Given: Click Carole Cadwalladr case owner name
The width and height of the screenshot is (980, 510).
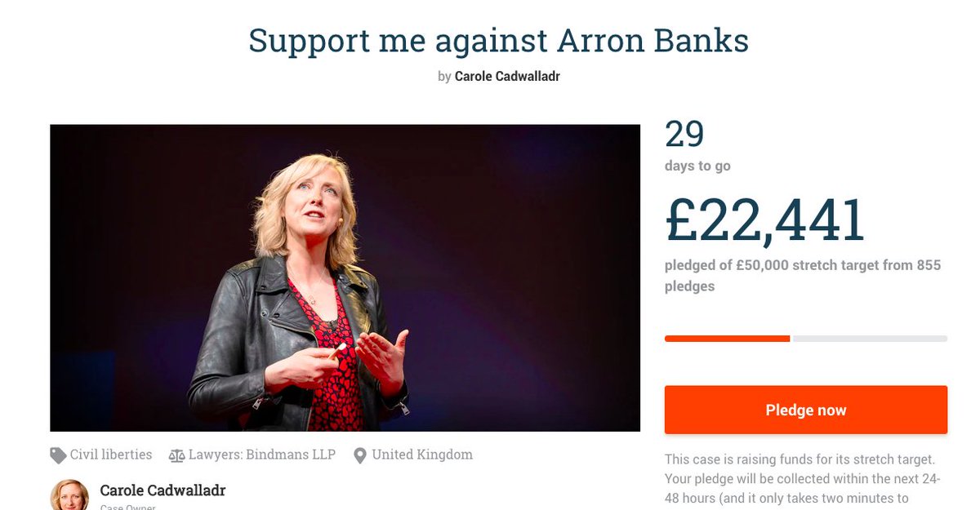Looking at the screenshot, I should [x=163, y=490].
